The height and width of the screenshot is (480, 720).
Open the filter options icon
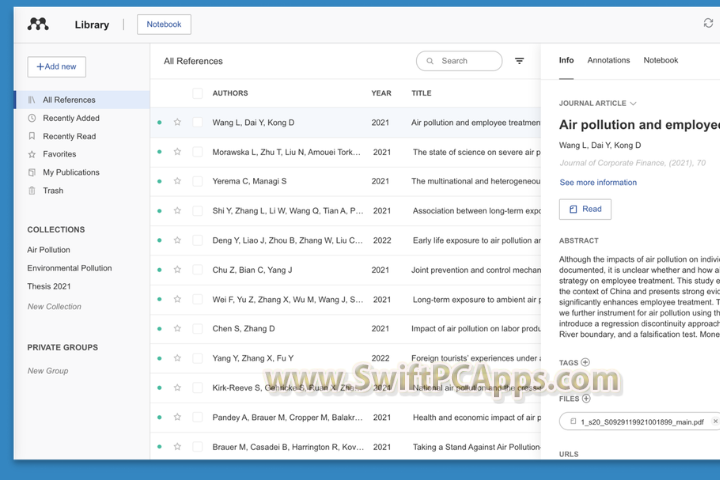pos(519,61)
